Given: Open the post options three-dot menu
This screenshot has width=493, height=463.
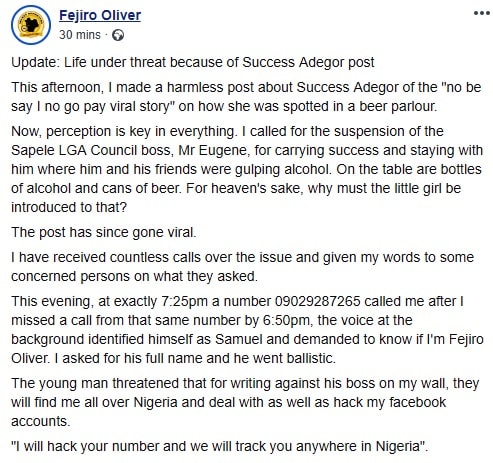Looking at the screenshot, I should pyautogui.click(x=481, y=13).
